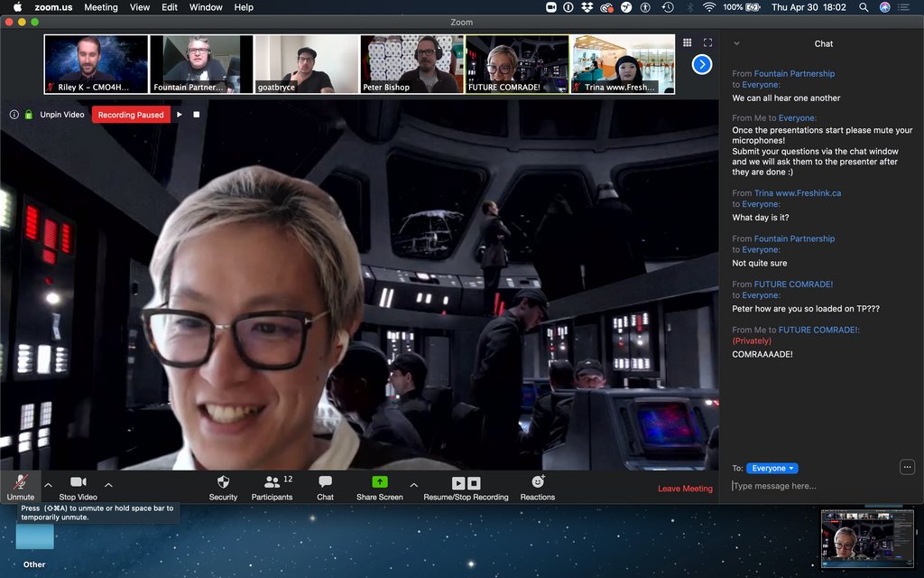Expand audio options arrow next to Unmute
Image resolution: width=924 pixels, height=578 pixels.
coord(49,485)
